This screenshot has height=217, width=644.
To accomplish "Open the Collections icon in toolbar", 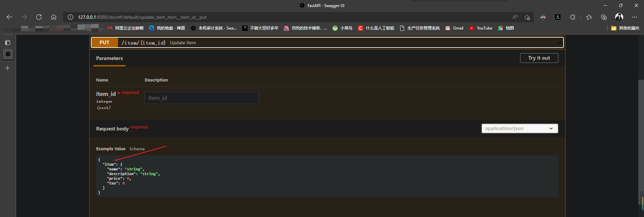I will 604,17.
